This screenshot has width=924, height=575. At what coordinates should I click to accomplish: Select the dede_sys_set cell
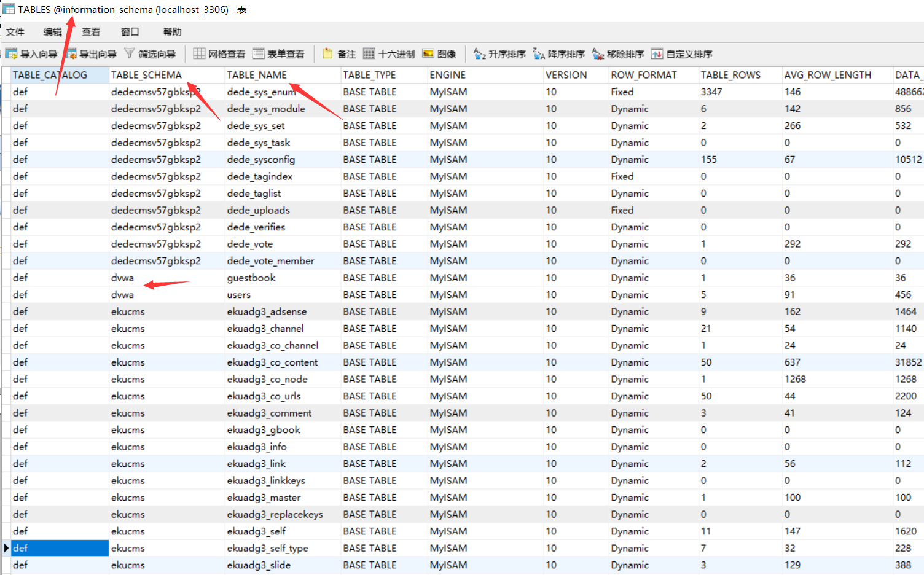[283, 126]
